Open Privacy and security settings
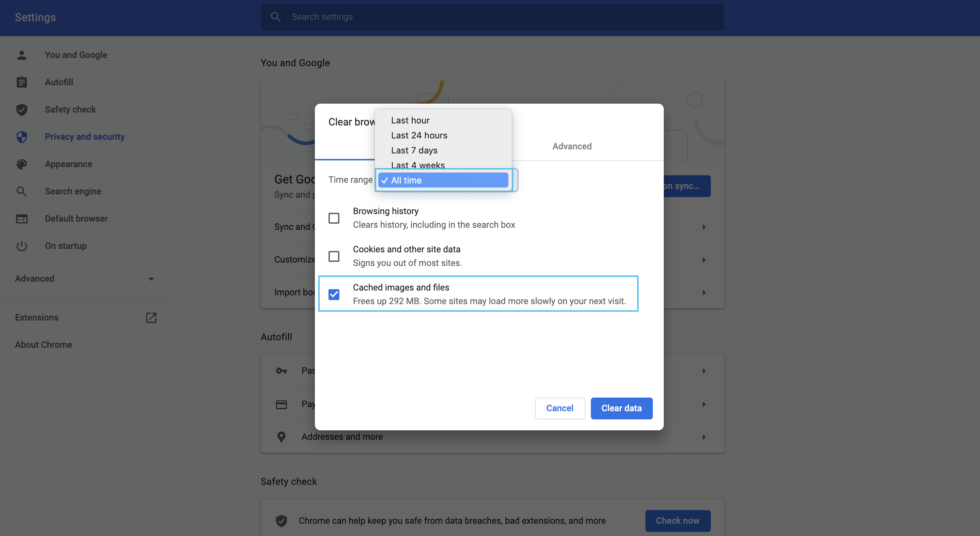This screenshot has width=980, height=536. coord(85,137)
